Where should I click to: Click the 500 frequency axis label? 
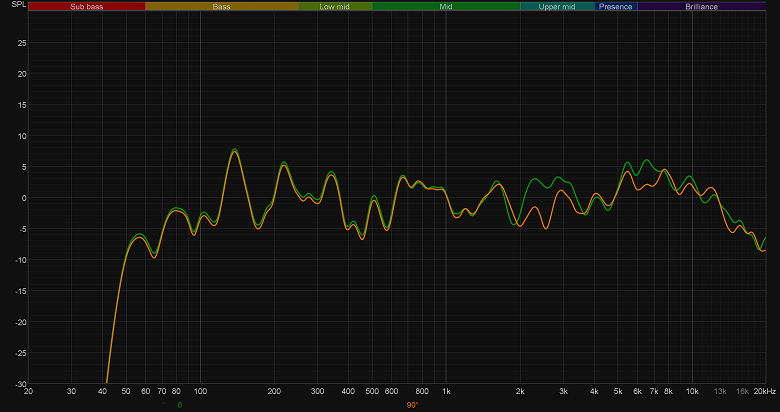click(372, 392)
